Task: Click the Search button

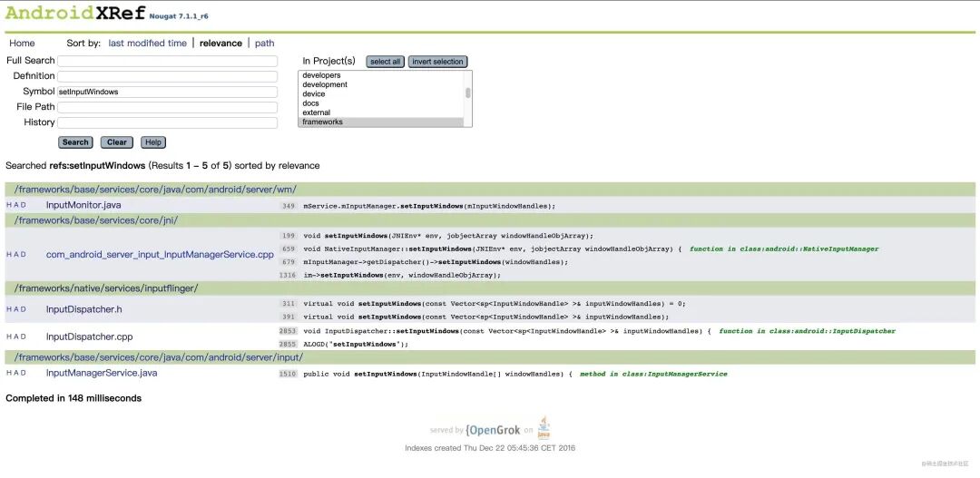Action: coord(75,142)
